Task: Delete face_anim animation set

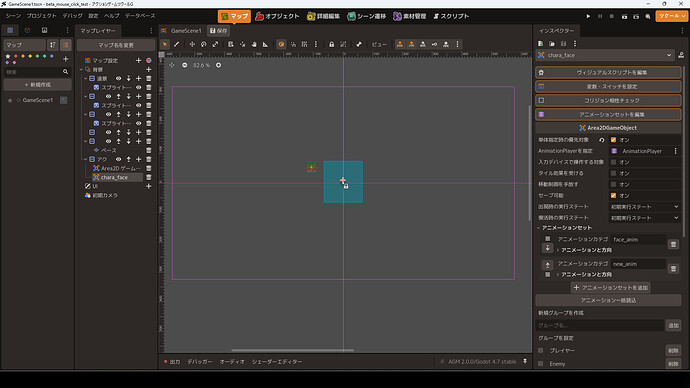Action: pos(673,244)
